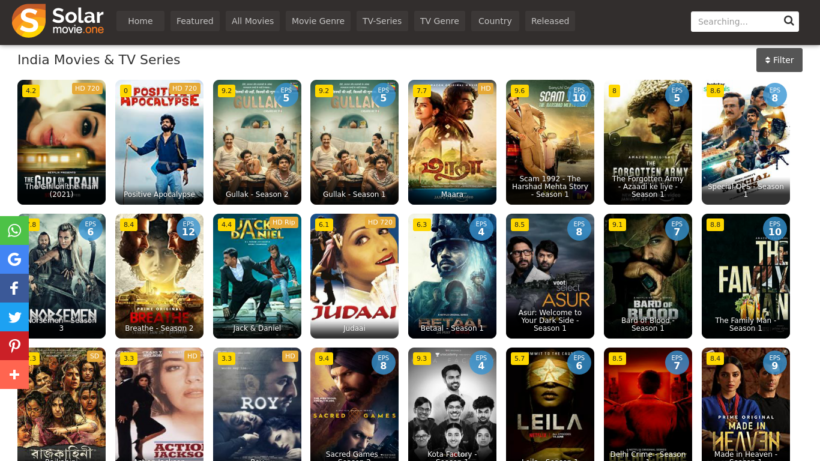Open The Family Man Season 1 poster
The image size is (820, 461).
coord(746,276)
